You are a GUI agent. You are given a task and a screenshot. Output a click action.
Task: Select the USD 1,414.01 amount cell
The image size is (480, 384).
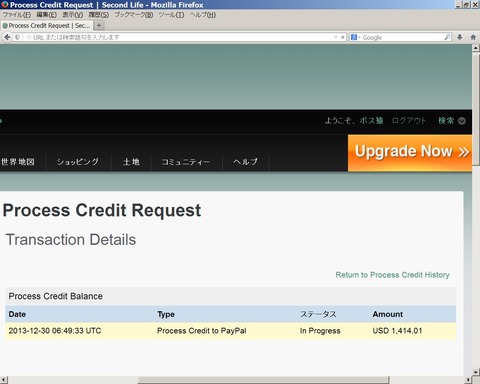(397, 331)
